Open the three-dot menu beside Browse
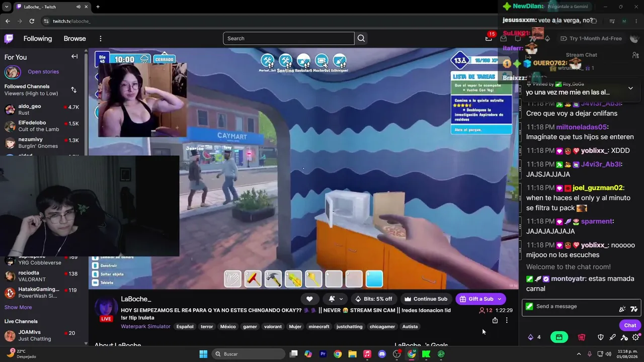The height and width of the screenshot is (362, 644). click(100, 39)
